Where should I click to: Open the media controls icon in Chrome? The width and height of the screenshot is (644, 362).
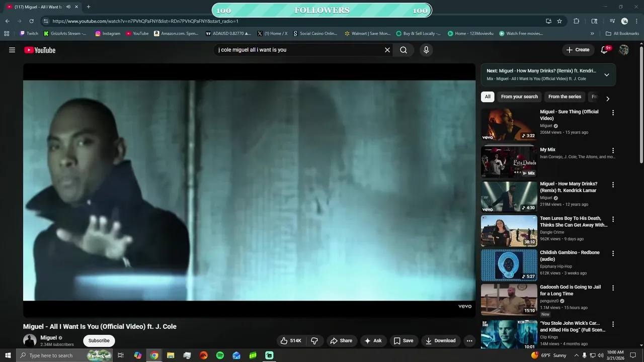(x=612, y=21)
